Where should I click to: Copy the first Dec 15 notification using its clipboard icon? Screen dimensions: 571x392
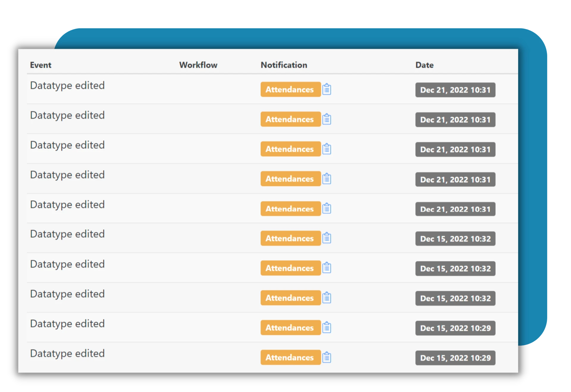327,238
